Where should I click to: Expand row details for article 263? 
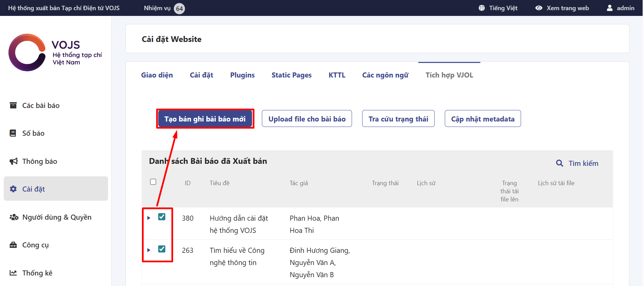[x=149, y=250]
